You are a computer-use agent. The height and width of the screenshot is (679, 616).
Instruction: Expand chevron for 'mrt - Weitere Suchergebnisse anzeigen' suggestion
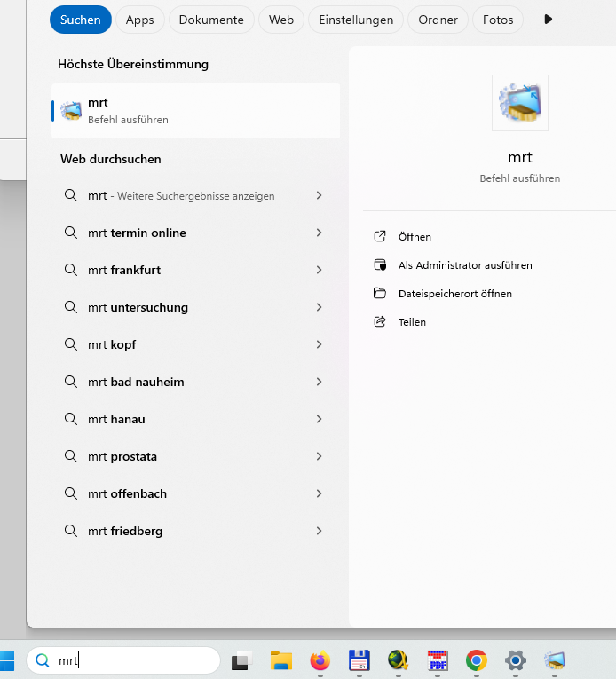pyautogui.click(x=320, y=196)
